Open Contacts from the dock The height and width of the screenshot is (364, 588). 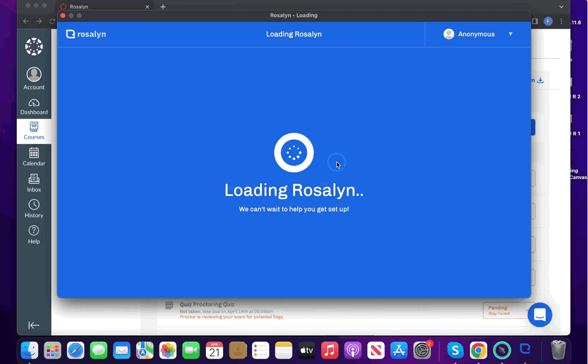237,350
